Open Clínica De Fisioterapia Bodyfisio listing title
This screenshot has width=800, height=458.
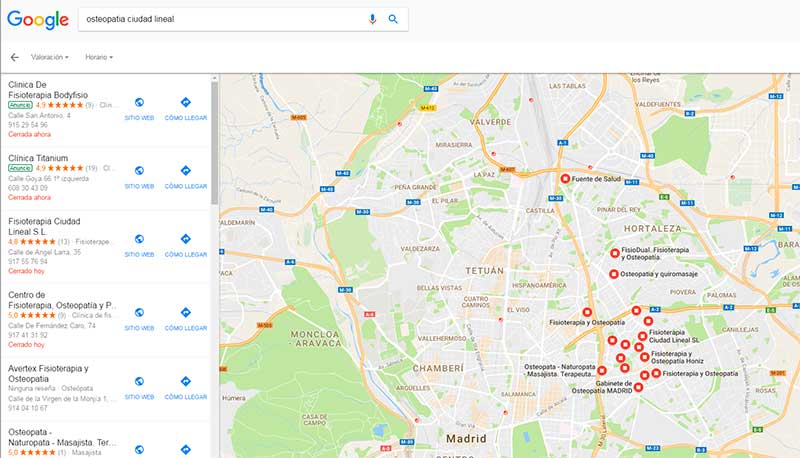click(48, 90)
